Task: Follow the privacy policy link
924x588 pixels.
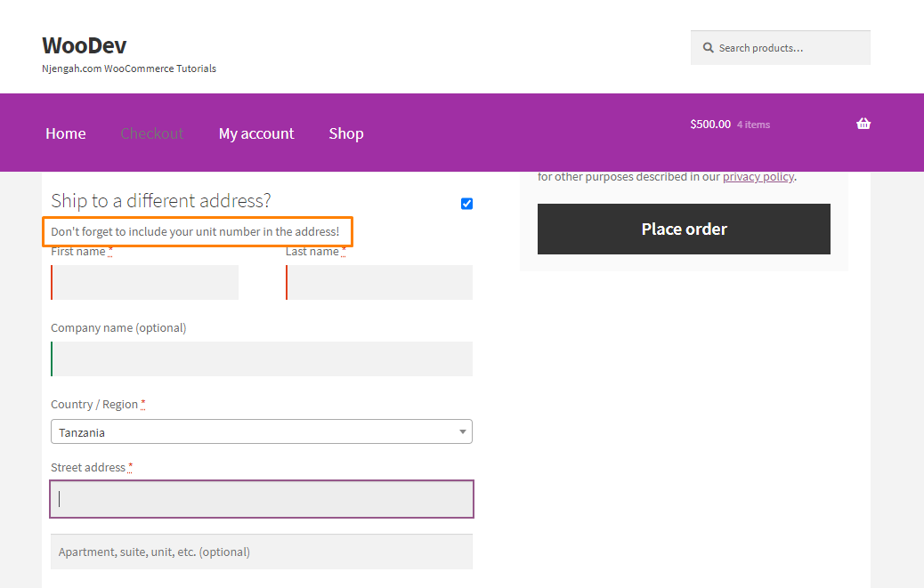Action: [x=758, y=176]
